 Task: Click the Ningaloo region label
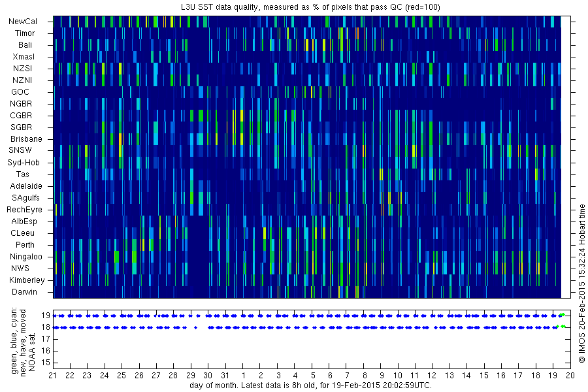pyautogui.click(x=26, y=257)
